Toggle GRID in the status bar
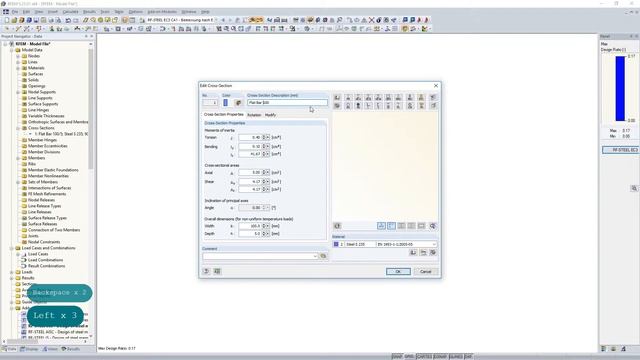 tap(409, 357)
